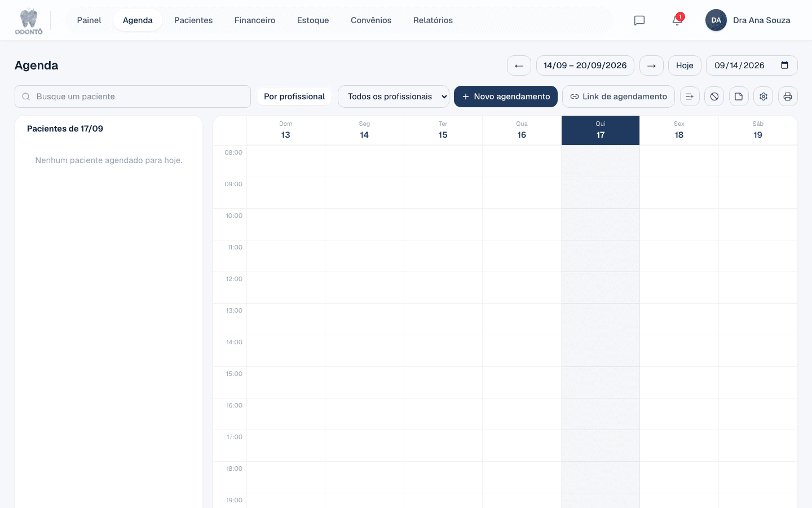Go to the previous week arrow
812x508 pixels.
tap(519, 65)
